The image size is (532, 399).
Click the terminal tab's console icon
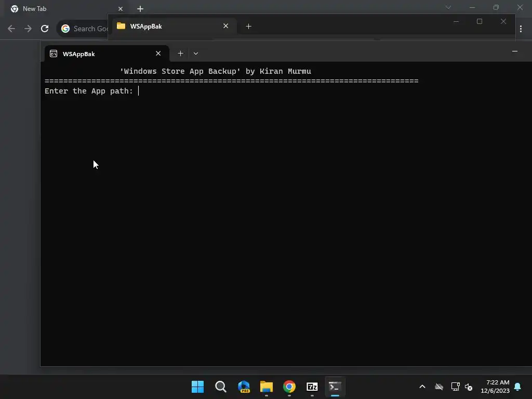click(54, 54)
